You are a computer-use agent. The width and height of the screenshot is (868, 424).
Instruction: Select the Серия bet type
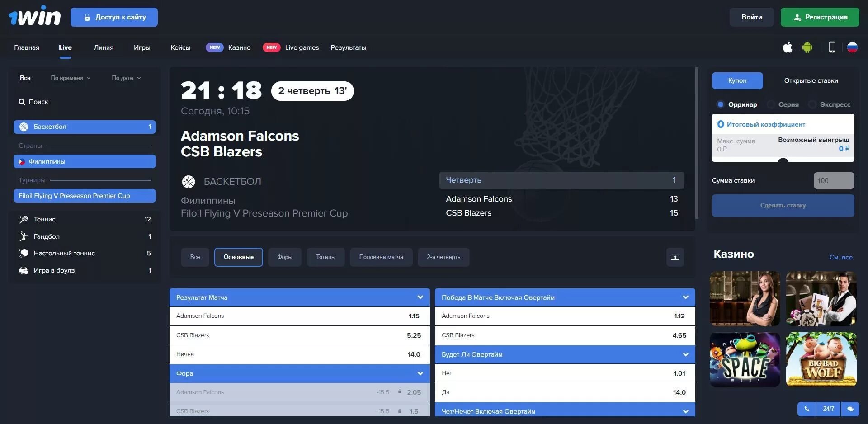pos(783,104)
